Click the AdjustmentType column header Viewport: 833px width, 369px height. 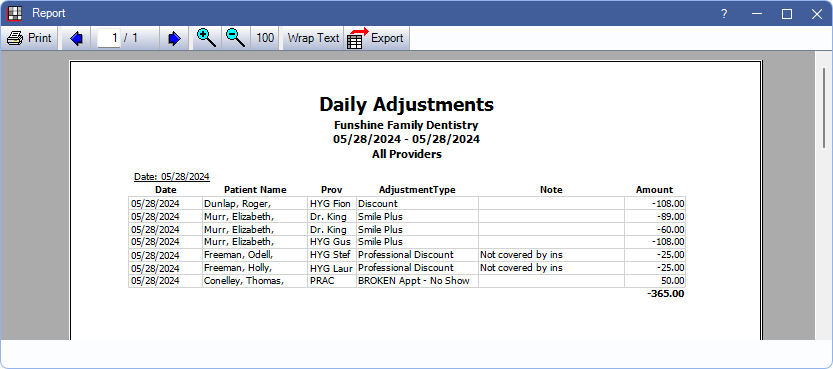click(x=417, y=190)
